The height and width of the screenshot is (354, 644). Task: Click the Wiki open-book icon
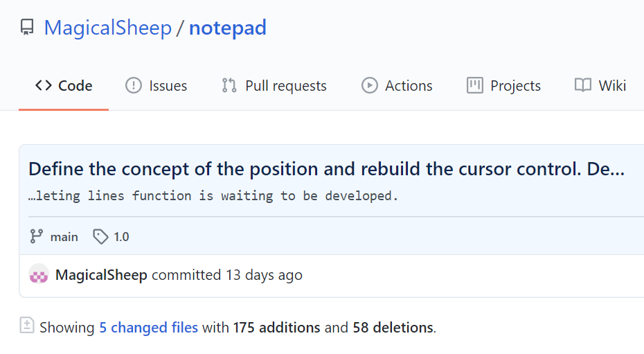[583, 85]
